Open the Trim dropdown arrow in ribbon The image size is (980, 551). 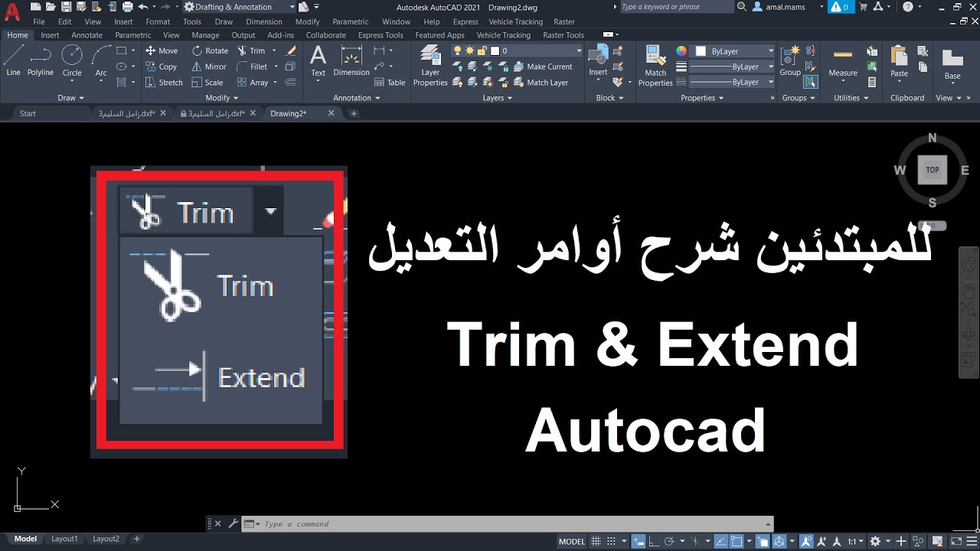pos(273,51)
